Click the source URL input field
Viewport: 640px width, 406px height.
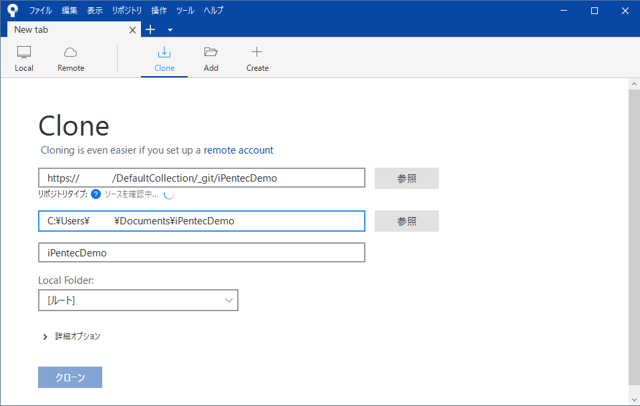tap(202, 178)
